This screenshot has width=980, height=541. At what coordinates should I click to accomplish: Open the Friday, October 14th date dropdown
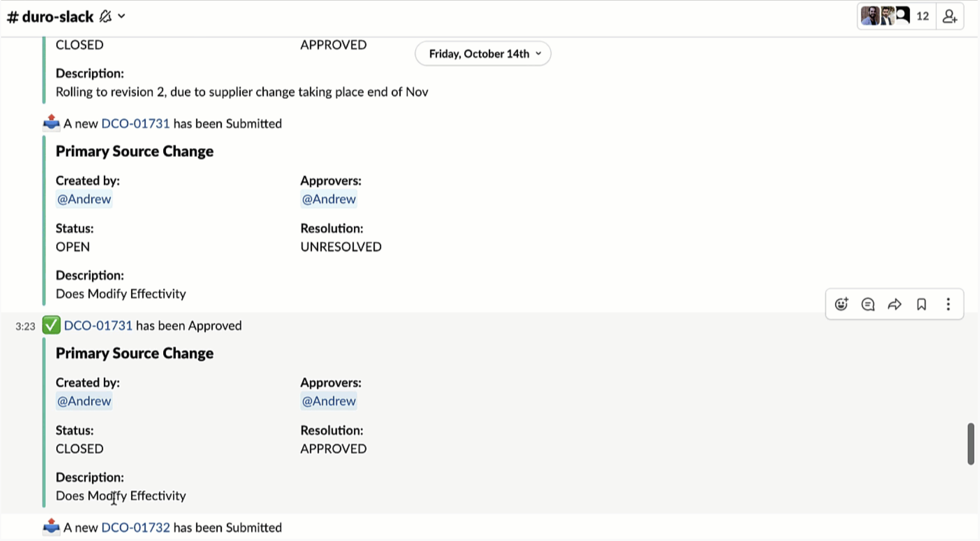click(483, 54)
